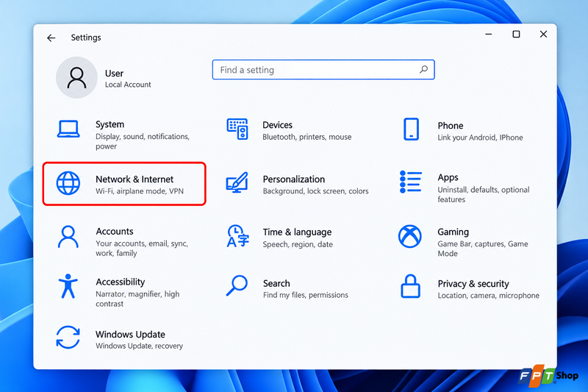Image resolution: width=588 pixels, height=392 pixels.
Task: Minimize the Settings window
Action: click(x=489, y=34)
